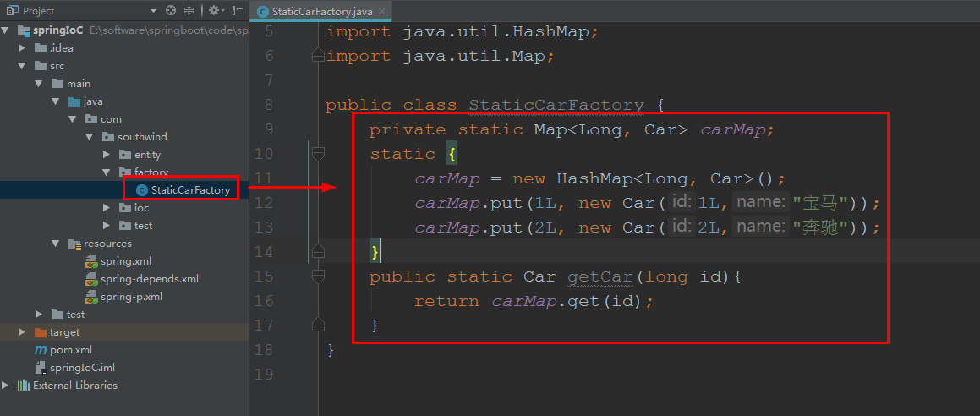This screenshot has height=416, width=980.
Task: Click the Project view icon beside Project label
Action: [x=12, y=11]
